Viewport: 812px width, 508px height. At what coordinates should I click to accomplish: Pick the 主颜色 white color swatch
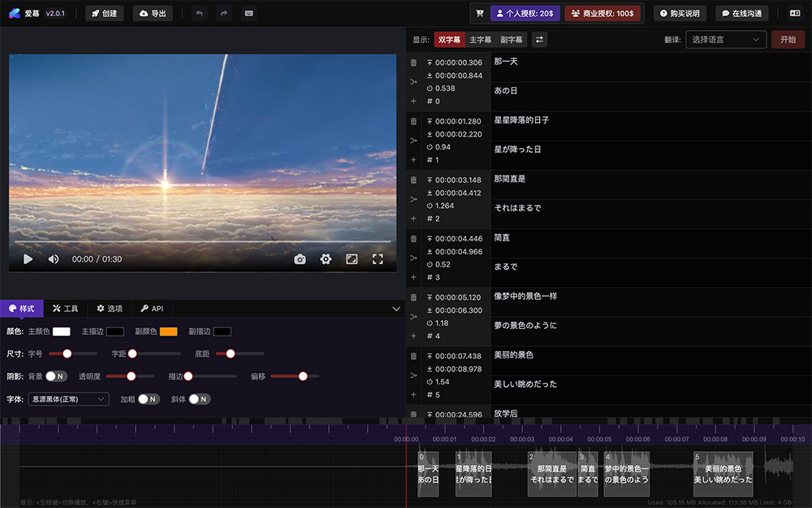point(61,332)
